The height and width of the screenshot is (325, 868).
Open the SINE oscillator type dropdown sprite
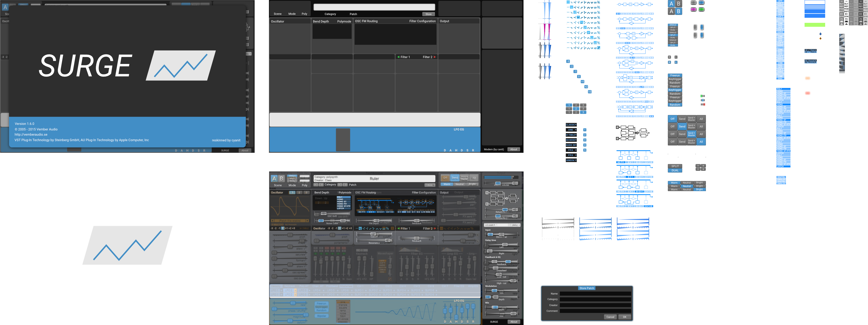(x=571, y=130)
